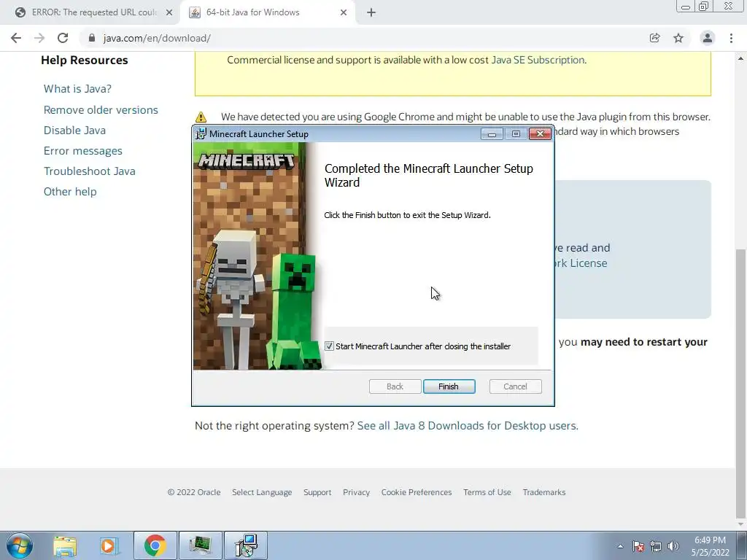Click scrollbar up arrow

[x=741, y=58]
